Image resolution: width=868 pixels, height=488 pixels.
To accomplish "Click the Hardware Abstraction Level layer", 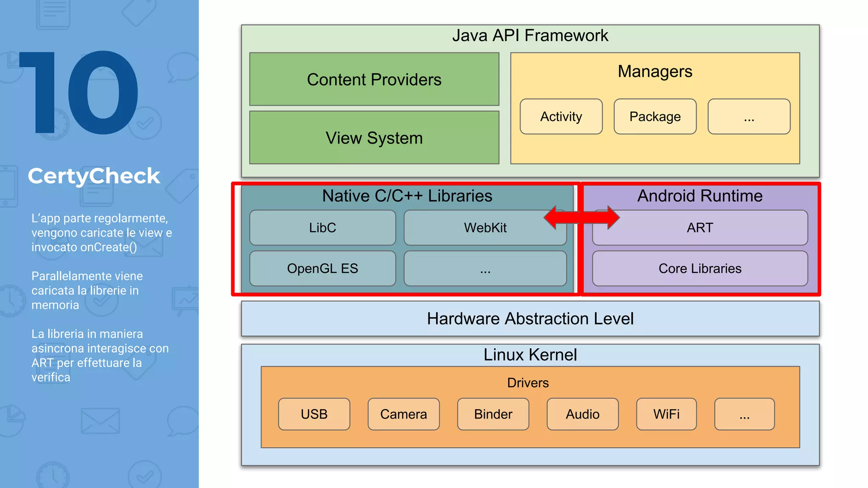I will (x=530, y=319).
